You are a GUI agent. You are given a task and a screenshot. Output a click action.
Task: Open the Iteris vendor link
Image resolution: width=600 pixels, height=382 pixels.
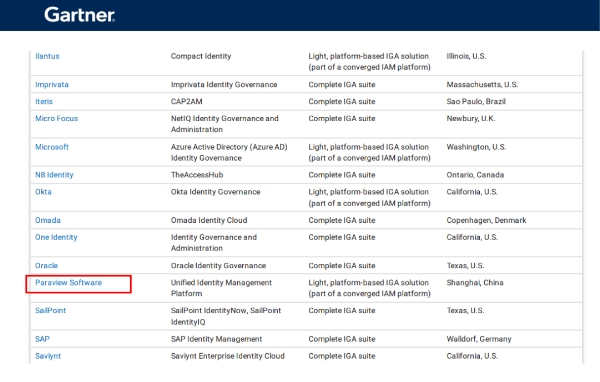pos(44,101)
